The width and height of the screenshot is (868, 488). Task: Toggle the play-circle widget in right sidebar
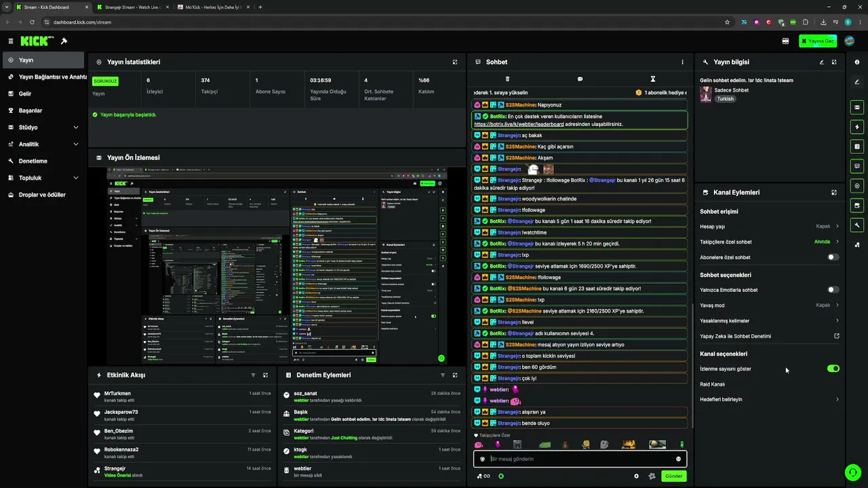pyautogui.click(x=857, y=186)
